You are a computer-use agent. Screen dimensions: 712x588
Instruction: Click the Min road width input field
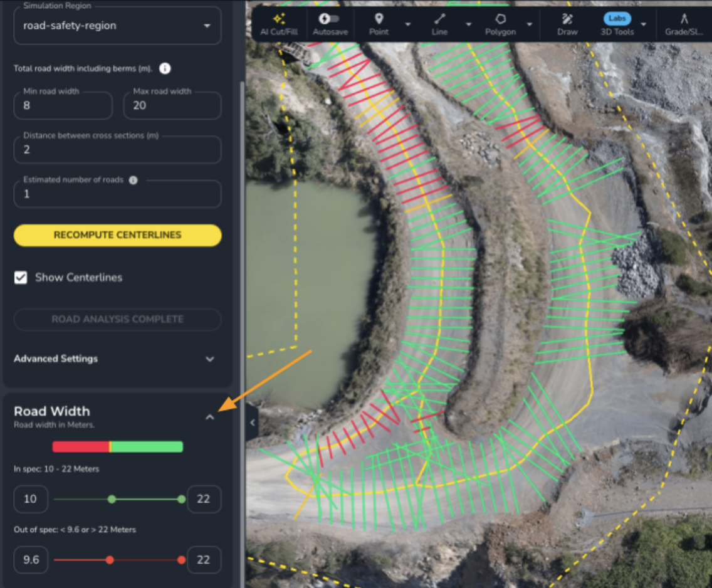click(63, 106)
